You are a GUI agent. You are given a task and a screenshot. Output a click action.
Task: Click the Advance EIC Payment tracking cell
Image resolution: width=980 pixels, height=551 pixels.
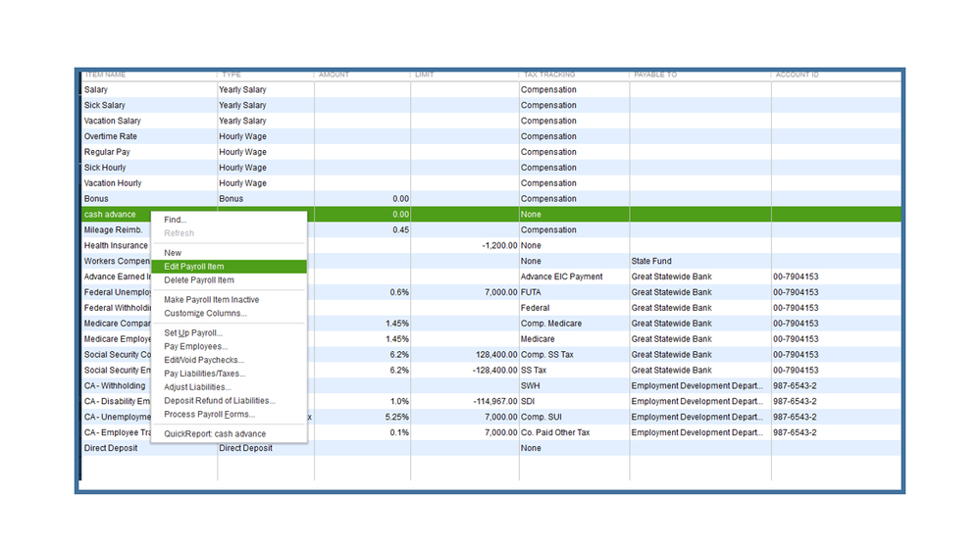pyautogui.click(x=561, y=277)
